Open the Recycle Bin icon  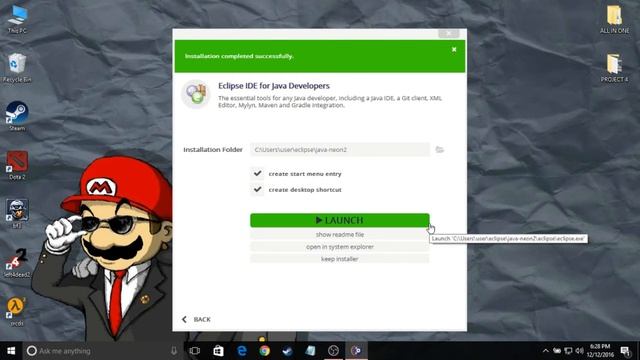pos(17,67)
